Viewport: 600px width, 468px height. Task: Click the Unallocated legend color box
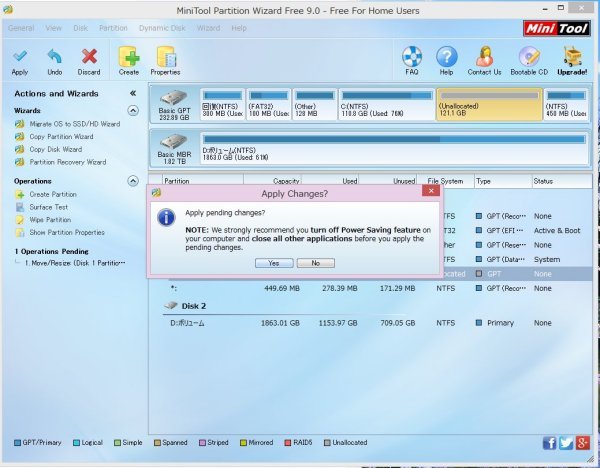point(327,443)
